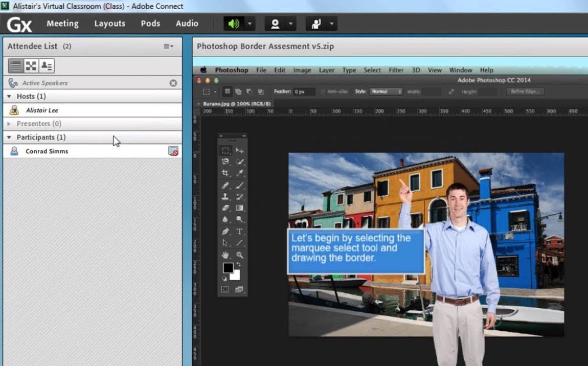The image size is (588, 366).
Task: Click the black foreground color swatch
Action: point(228,268)
